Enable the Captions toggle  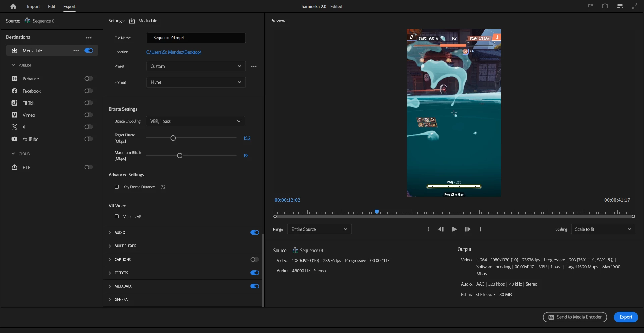(255, 260)
